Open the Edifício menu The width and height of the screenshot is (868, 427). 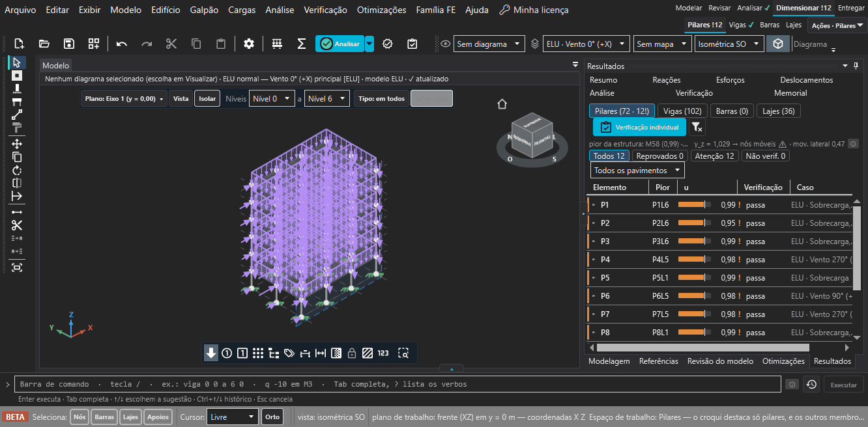coord(166,10)
